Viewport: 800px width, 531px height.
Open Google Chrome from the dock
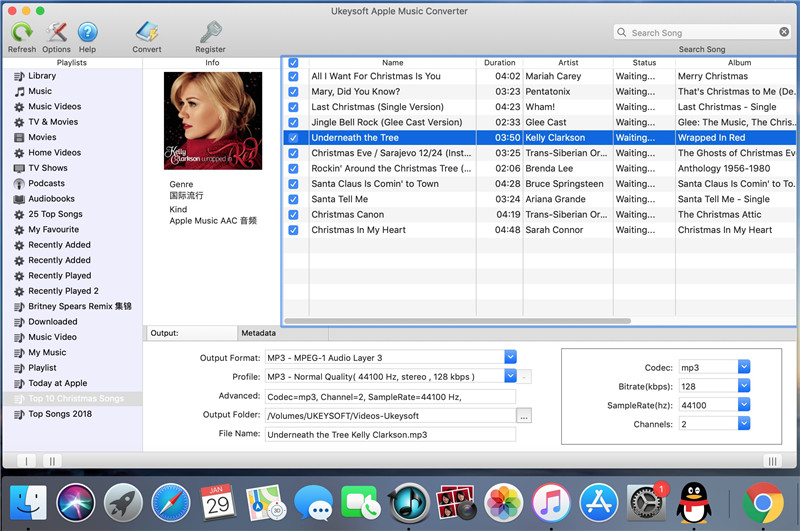click(x=762, y=503)
